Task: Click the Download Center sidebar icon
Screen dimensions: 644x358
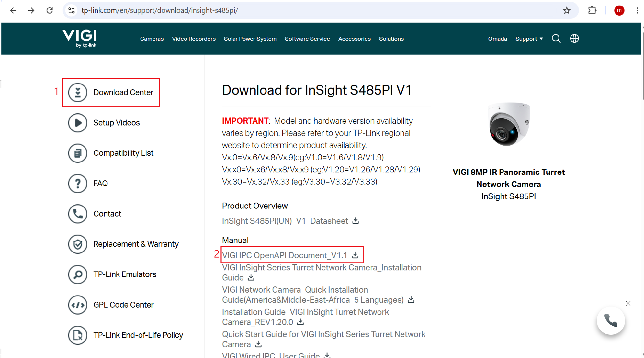Action: pos(78,92)
